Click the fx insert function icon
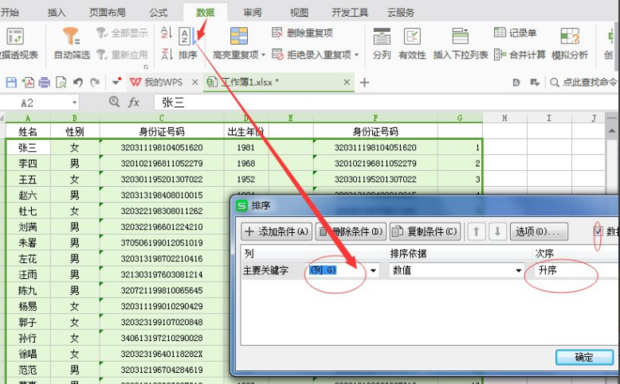The width and height of the screenshot is (620, 384). [x=134, y=102]
